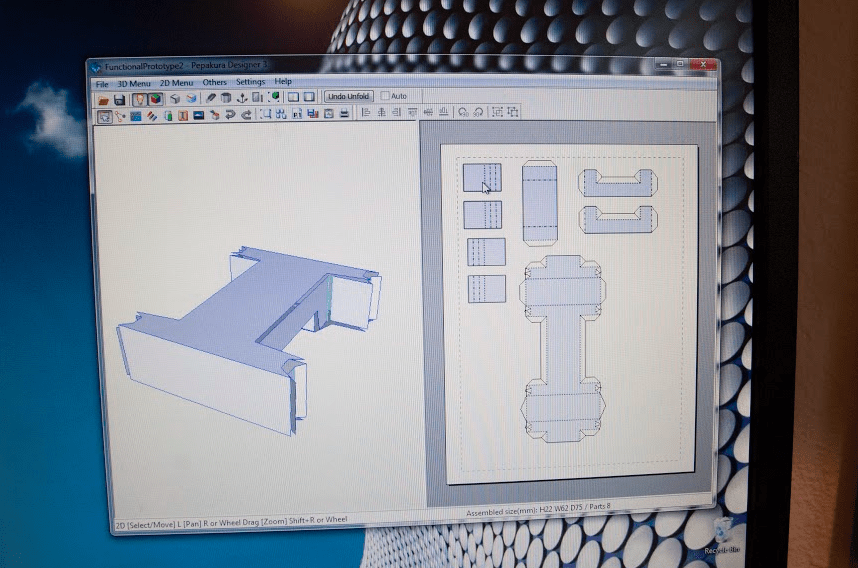Open the Help menu
This screenshot has height=568, width=858.
283,81
